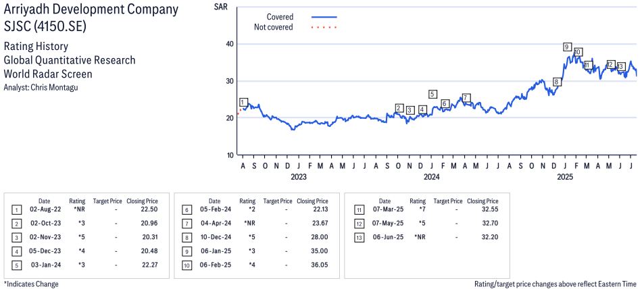Click the index box in the 04-Apr-24 row

(187, 224)
